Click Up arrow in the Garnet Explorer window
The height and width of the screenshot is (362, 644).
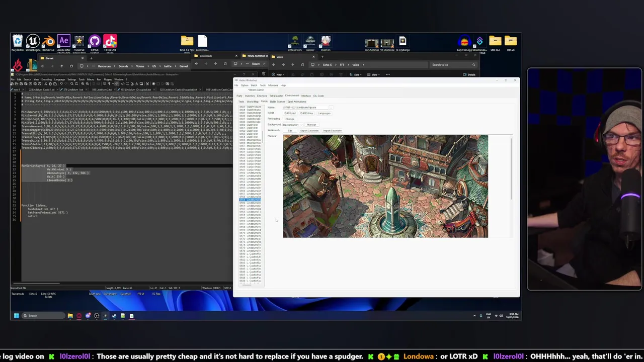tap(62, 66)
